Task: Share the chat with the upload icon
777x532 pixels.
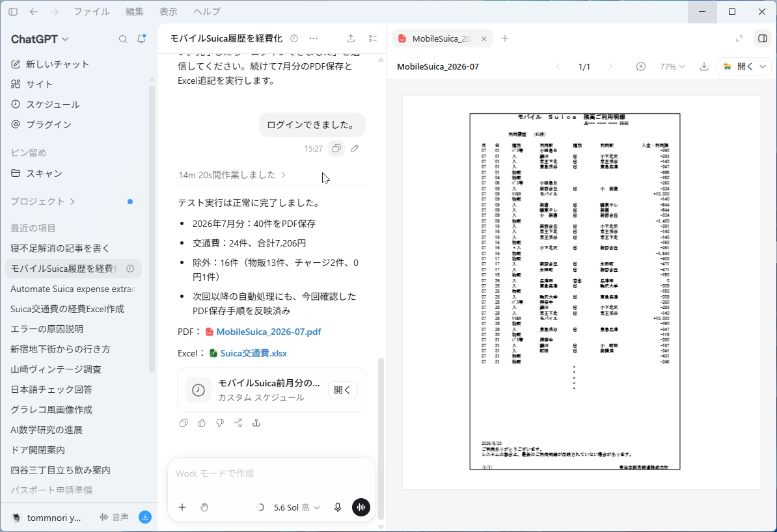Action: pyautogui.click(x=351, y=38)
